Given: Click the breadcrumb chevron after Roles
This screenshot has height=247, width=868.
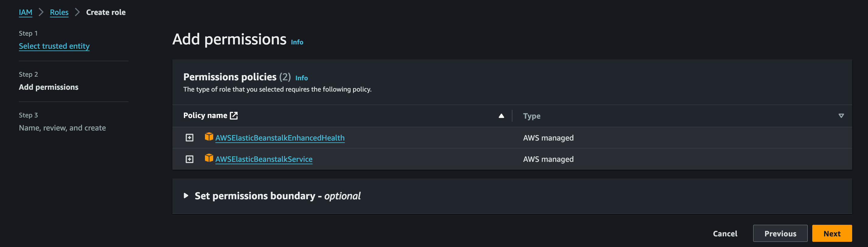Looking at the screenshot, I should [77, 12].
